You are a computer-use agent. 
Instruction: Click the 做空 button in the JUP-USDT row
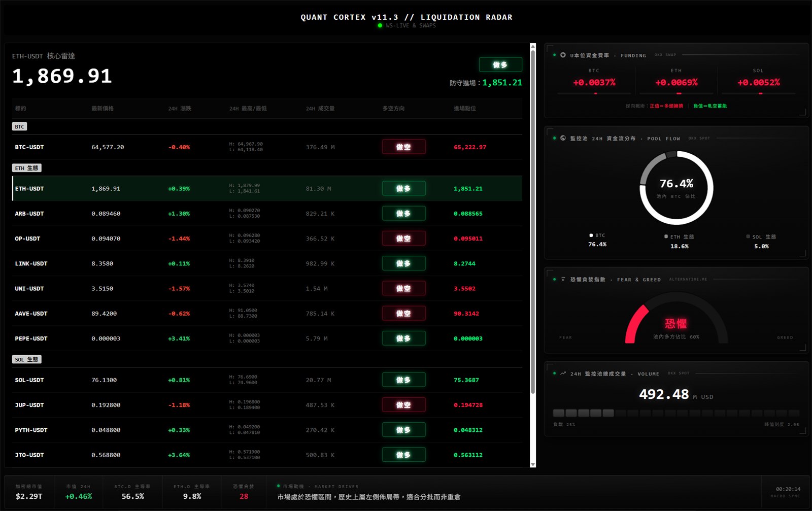(x=404, y=405)
